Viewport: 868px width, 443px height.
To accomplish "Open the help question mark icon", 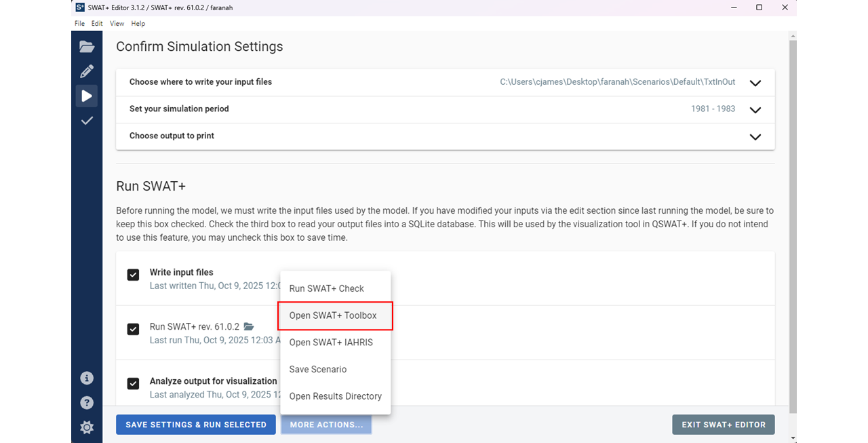I will (x=87, y=403).
